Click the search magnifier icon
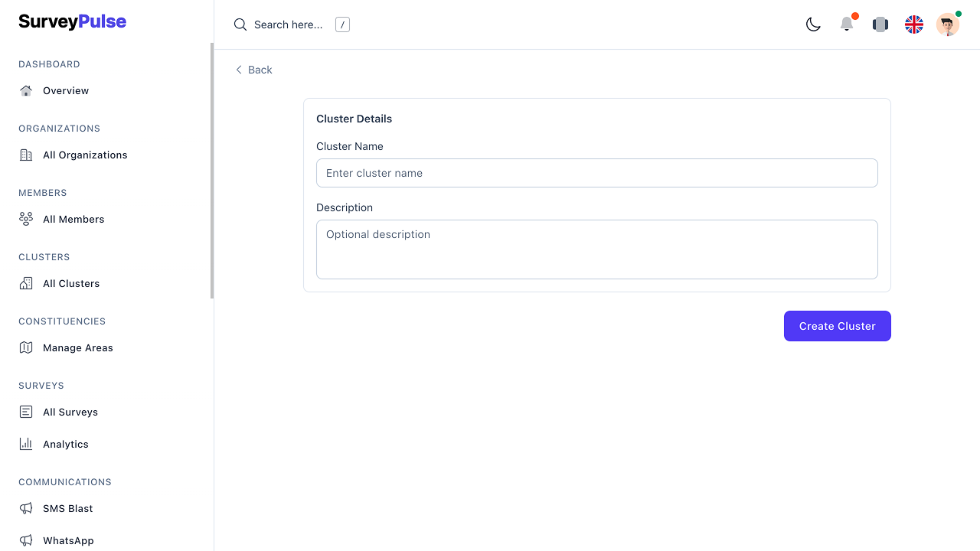980x551 pixels. click(x=240, y=24)
